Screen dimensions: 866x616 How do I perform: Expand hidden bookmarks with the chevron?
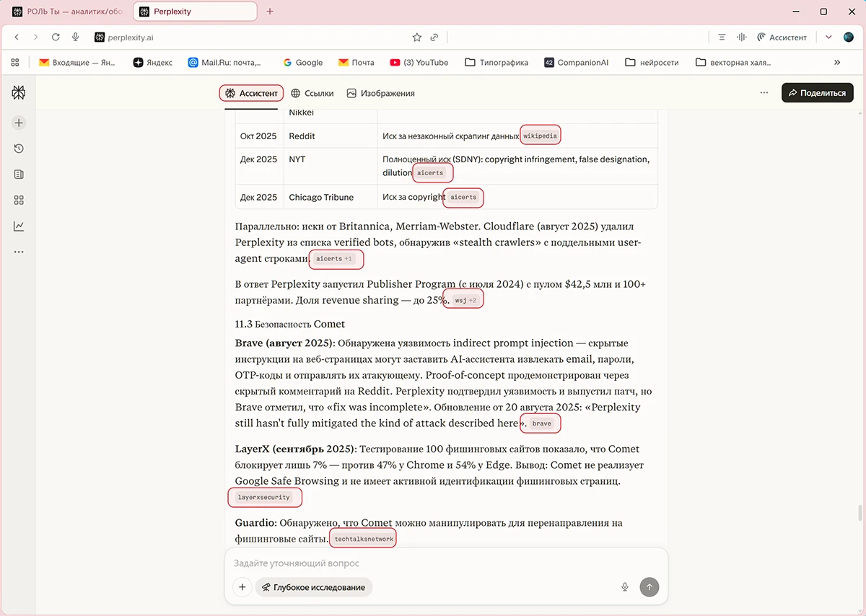pos(837,63)
